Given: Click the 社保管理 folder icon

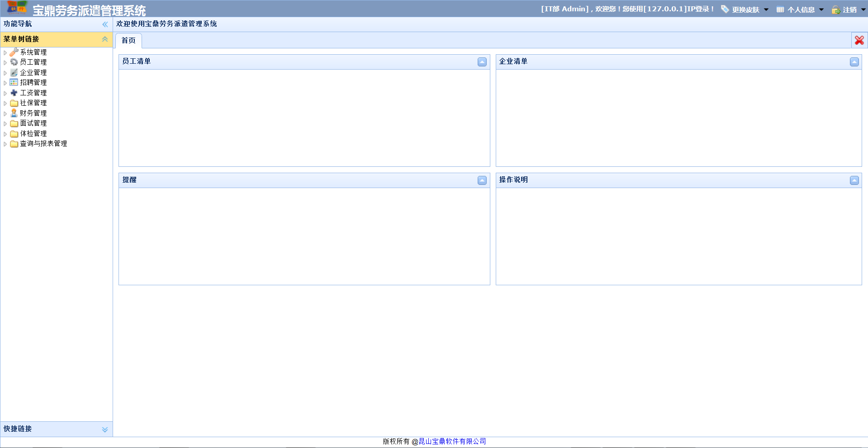Looking at the screenshot, I should (x=14, y=103).
